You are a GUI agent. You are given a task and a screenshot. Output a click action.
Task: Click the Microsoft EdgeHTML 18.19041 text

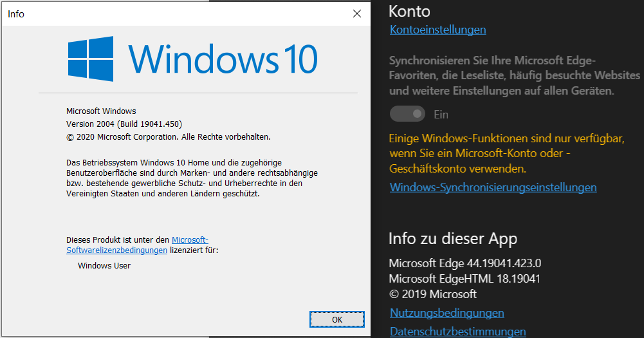(465, 279)
